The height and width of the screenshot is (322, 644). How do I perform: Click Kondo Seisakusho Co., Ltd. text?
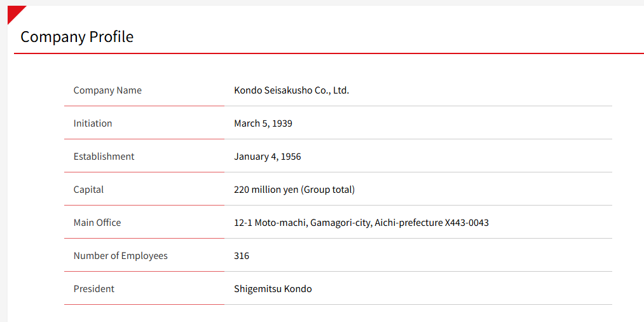point(291,90)
